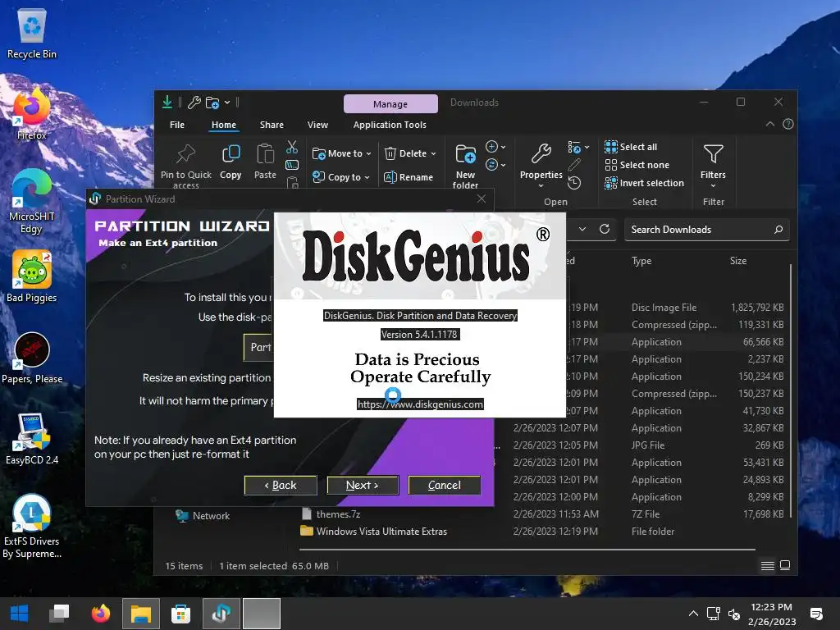Viewport: 840px width, 630px height.
Task: Click the taskbar clock showing 12:23 PM
Action: coord(772,614)
